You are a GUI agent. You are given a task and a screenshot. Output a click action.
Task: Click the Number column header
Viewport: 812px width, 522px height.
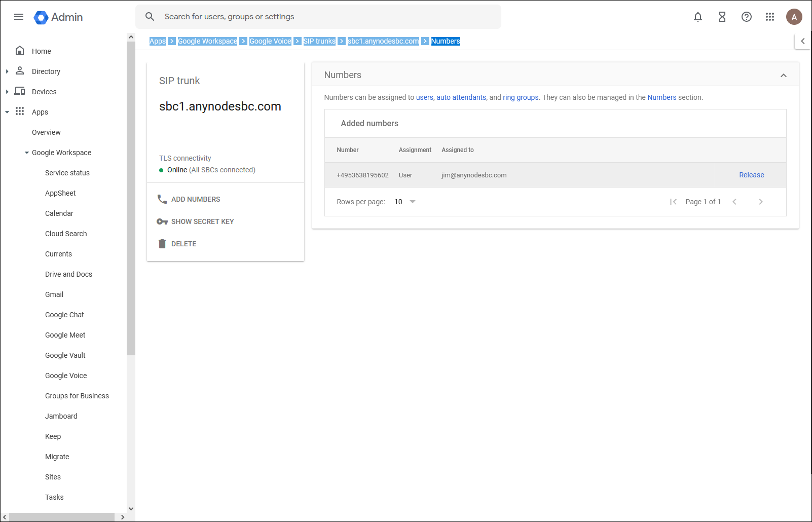pos(348,150)
